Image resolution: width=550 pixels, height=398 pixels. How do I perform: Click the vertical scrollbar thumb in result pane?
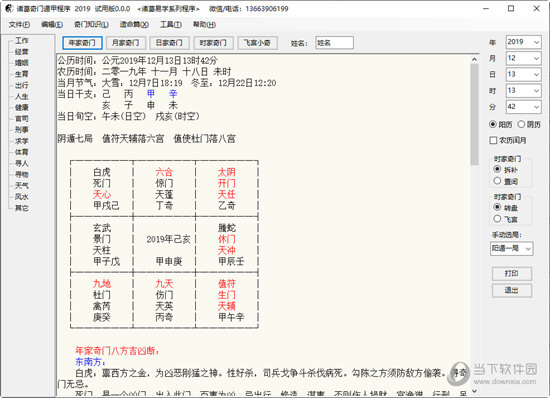point(475,115)
